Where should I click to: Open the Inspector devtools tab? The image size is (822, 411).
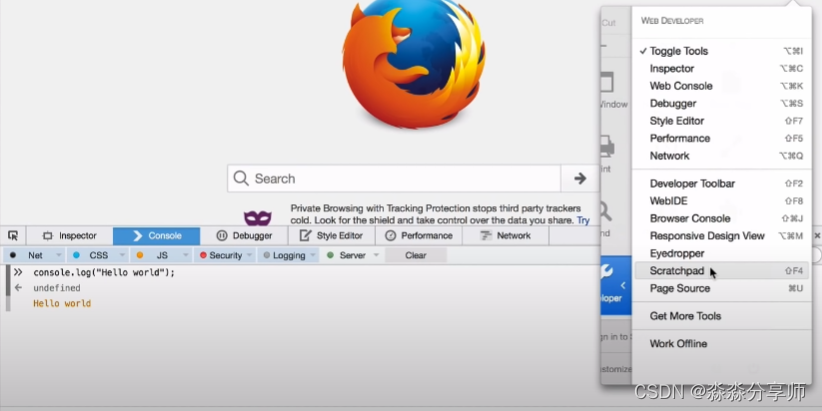click(x=70, y=236)
